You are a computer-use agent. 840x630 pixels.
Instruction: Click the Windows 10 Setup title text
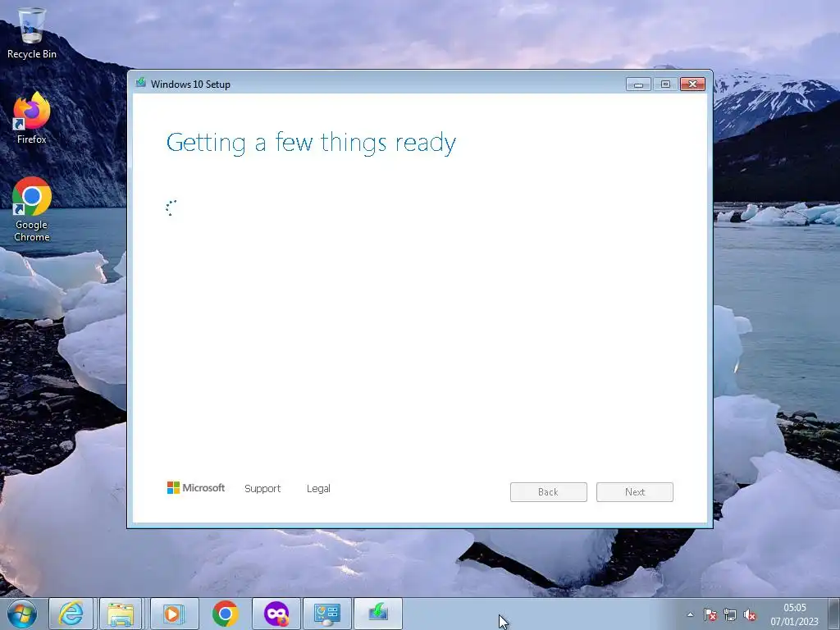click(x=190, y=84)
